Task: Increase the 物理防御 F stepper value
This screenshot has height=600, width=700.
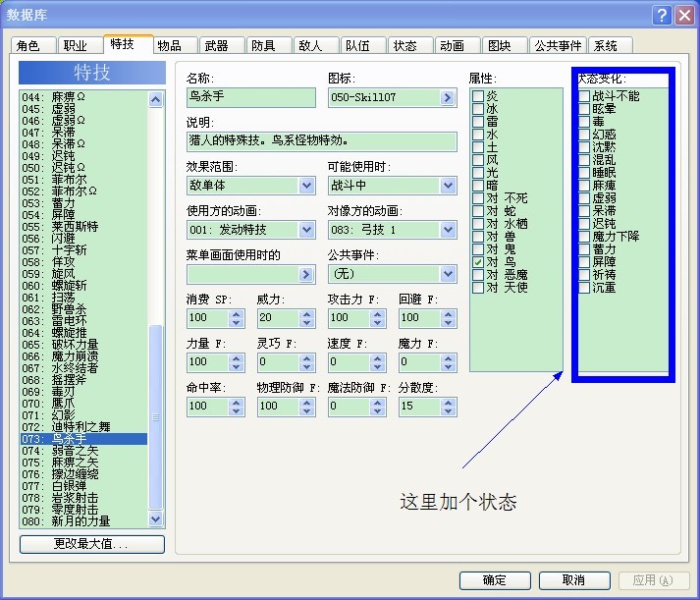Action: [306, 403]
